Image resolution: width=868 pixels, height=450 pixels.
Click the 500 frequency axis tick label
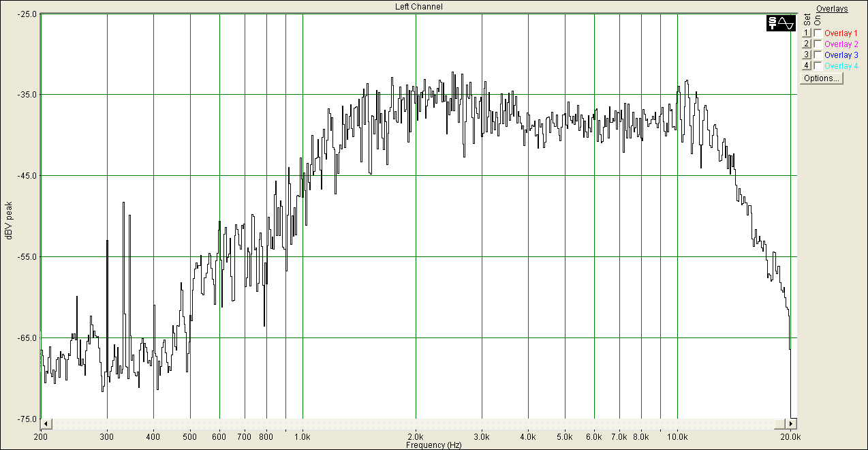pos(190,436)
